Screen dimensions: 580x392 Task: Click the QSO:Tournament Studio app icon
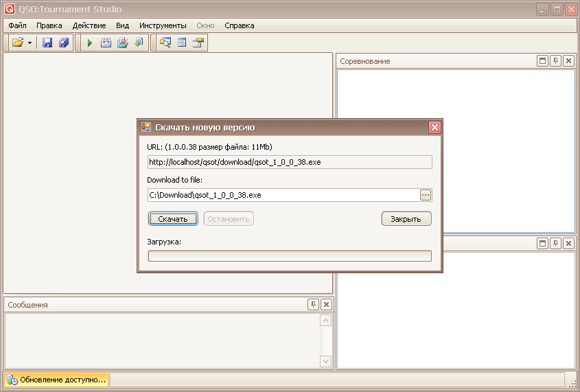tap(10, 9)
